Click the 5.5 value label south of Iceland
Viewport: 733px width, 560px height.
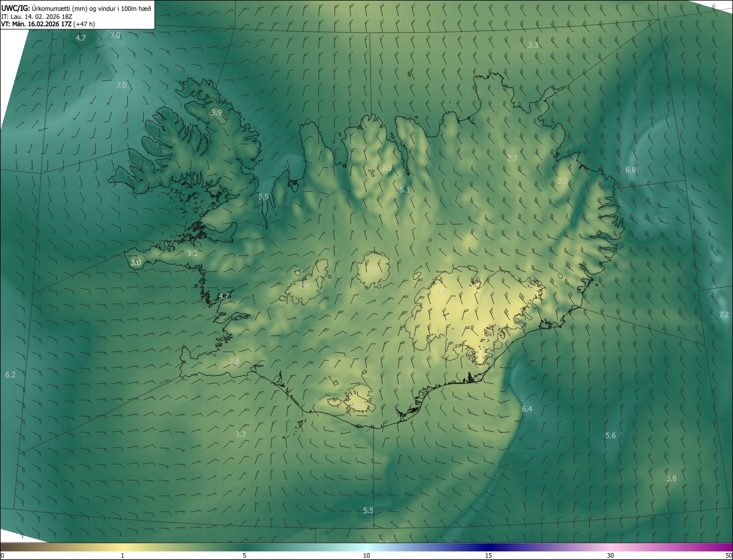[x=368, y=510]
